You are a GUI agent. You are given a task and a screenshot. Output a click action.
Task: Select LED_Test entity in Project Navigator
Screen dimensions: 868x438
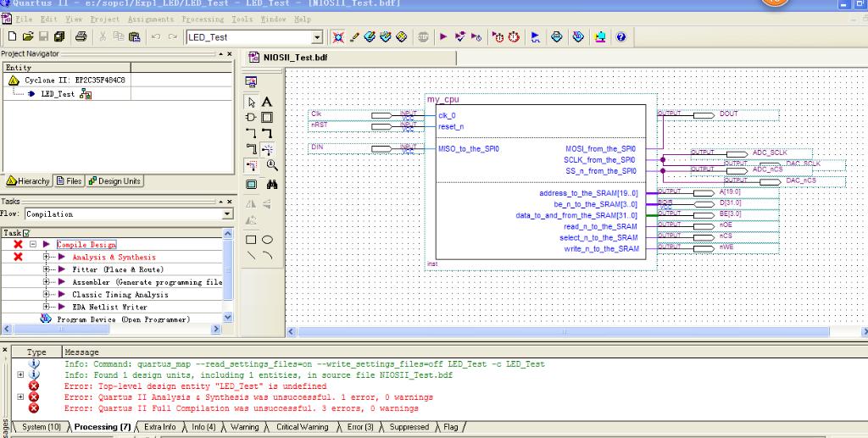point(58,94)
